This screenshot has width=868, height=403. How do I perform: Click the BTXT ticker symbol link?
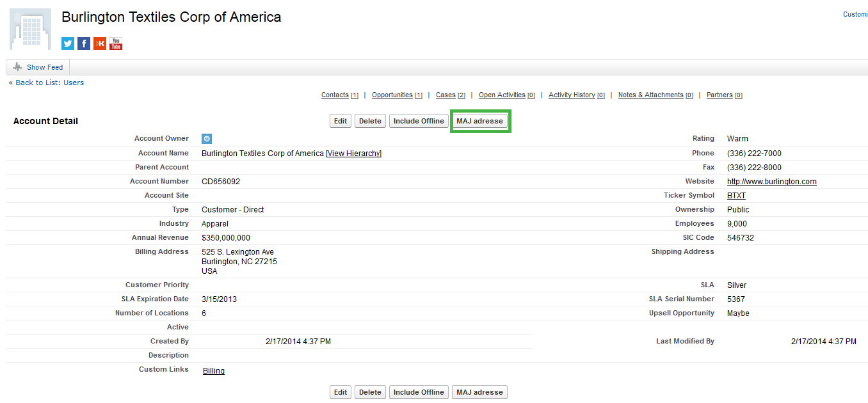tap(736, 196)
